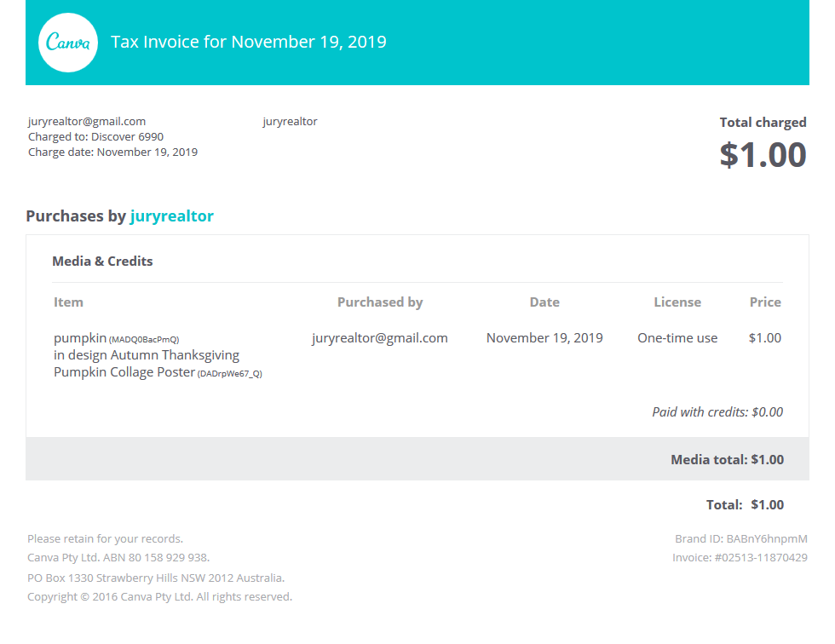The image size is (835, 644).
Task: Click the Canva logo icon
Action: tap(68, 43)
